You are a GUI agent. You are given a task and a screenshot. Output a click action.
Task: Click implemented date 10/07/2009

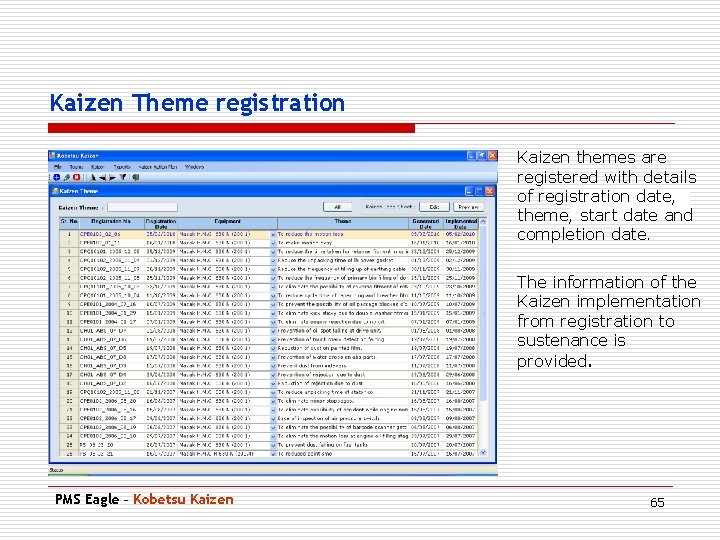pos(461,304)
